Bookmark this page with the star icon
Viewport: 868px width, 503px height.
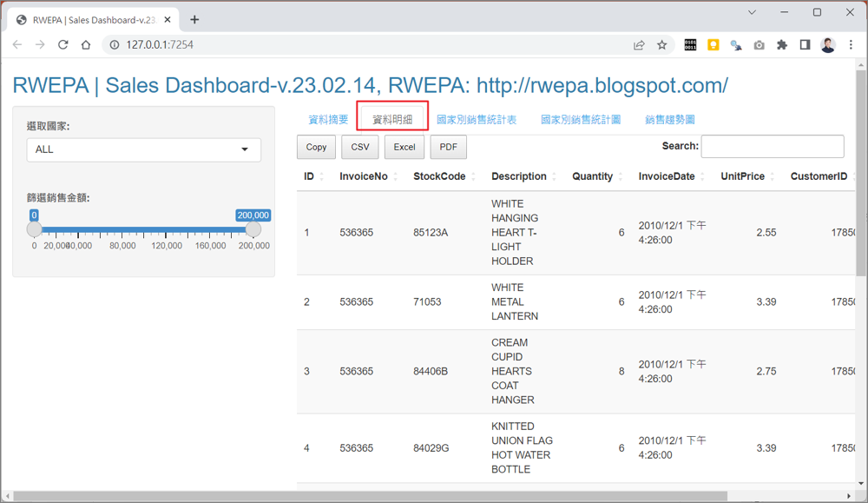(662, 44)
